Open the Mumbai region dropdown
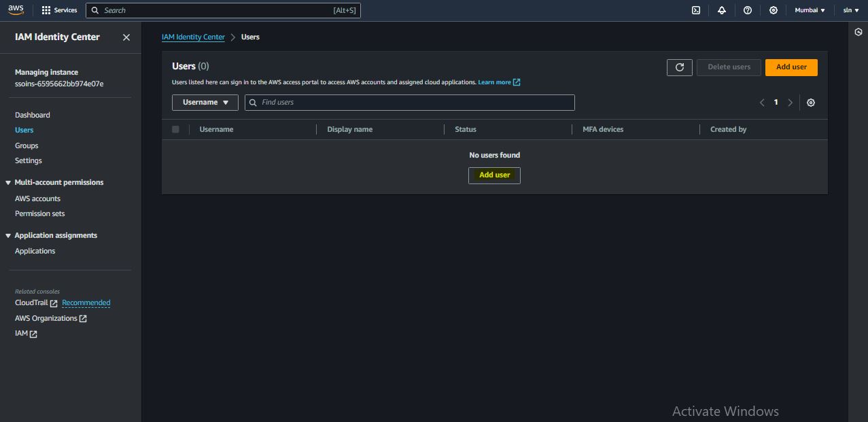 coord(810,10)
